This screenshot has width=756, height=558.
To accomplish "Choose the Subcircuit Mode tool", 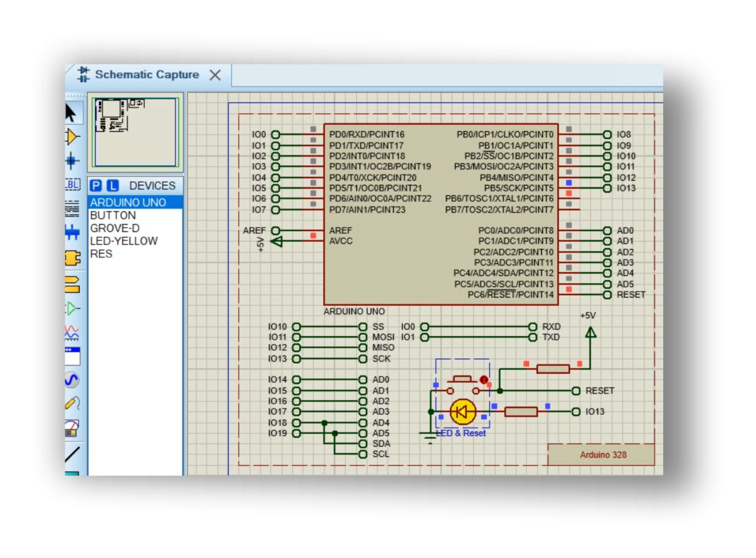I will (72, 258).
